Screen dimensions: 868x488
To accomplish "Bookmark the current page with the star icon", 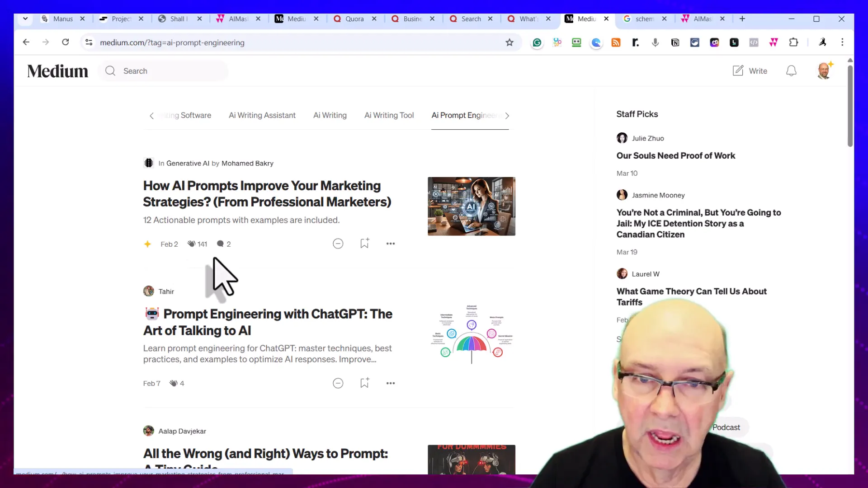I will pos(509,42).
